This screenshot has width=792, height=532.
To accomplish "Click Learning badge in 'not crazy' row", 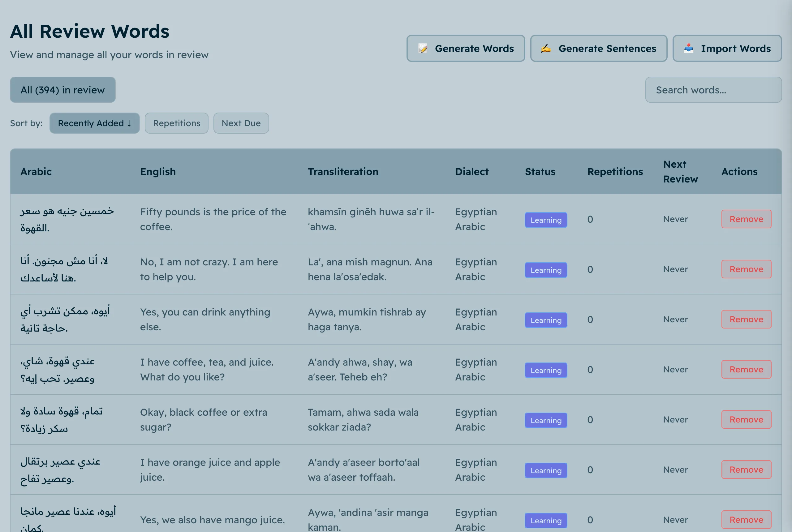I will [546, 270].
